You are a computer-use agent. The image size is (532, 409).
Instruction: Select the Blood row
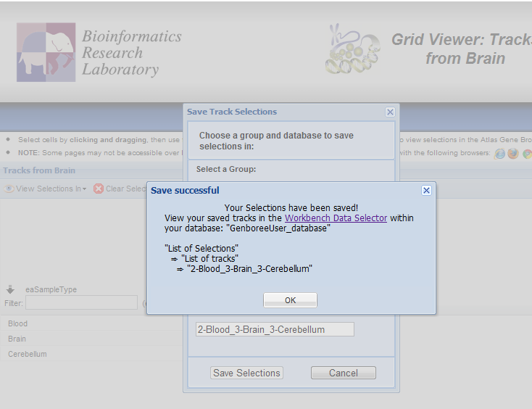pos(18,323)
